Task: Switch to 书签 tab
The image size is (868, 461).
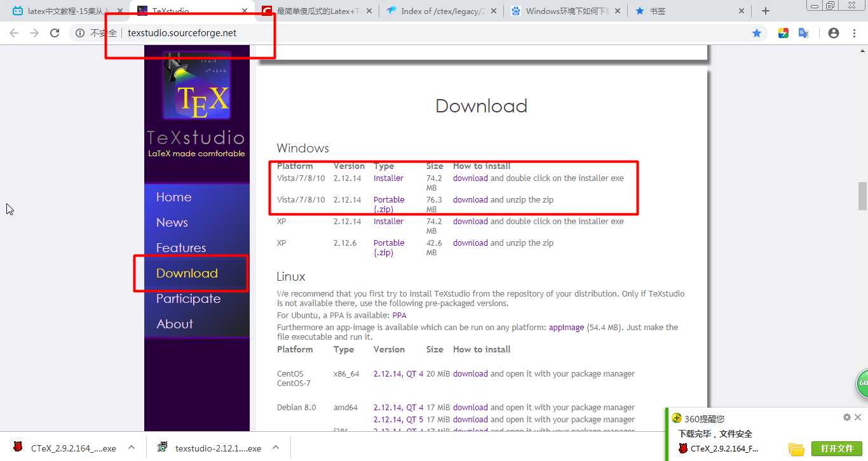Action: (x=689, y=11)
